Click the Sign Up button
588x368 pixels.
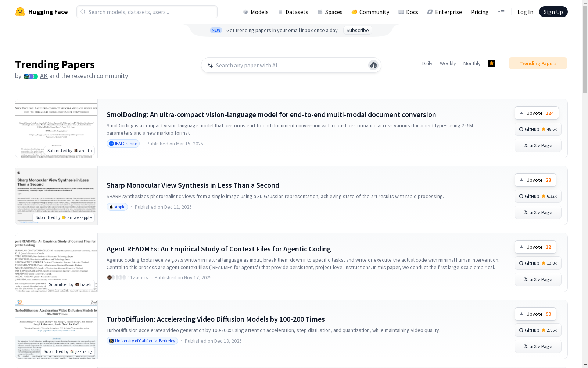[553, 12]
